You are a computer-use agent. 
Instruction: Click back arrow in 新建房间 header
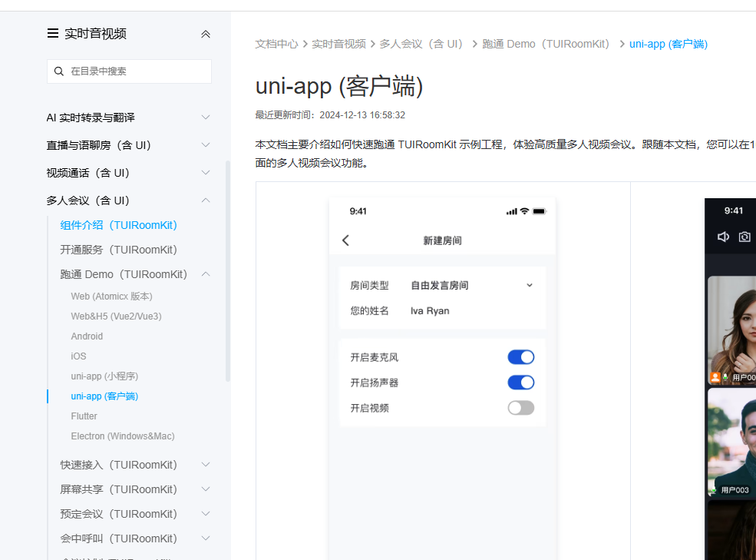coord(345,240)
